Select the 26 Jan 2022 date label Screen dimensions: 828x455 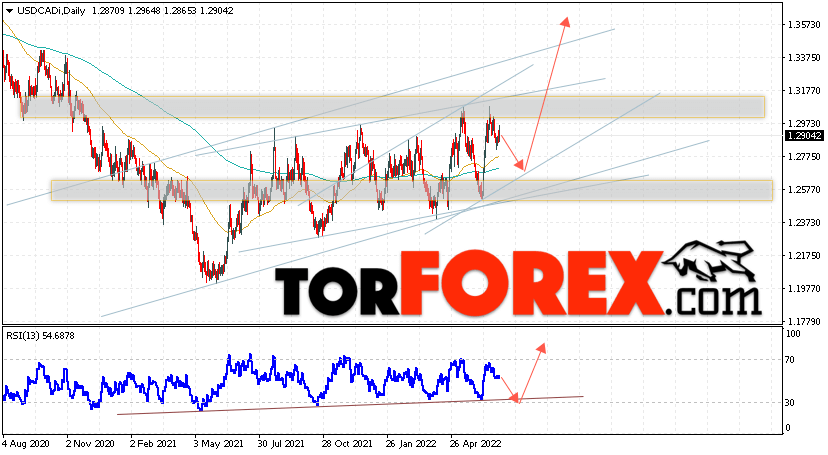[x=411, y=444]
